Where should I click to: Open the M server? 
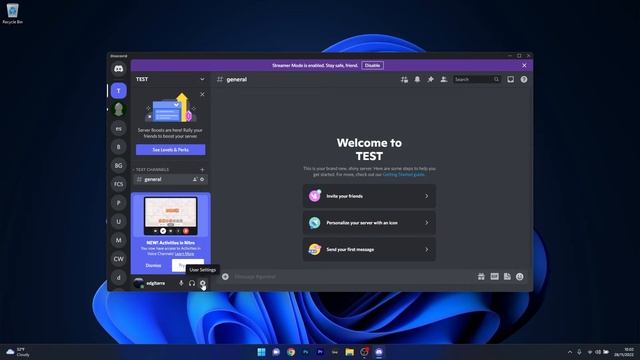pos(118,240)
